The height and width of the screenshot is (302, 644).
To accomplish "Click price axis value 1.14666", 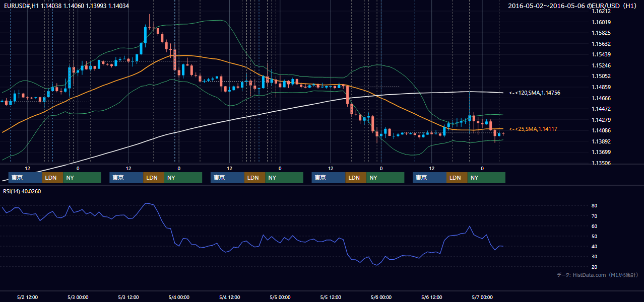I will coord(601,98).
